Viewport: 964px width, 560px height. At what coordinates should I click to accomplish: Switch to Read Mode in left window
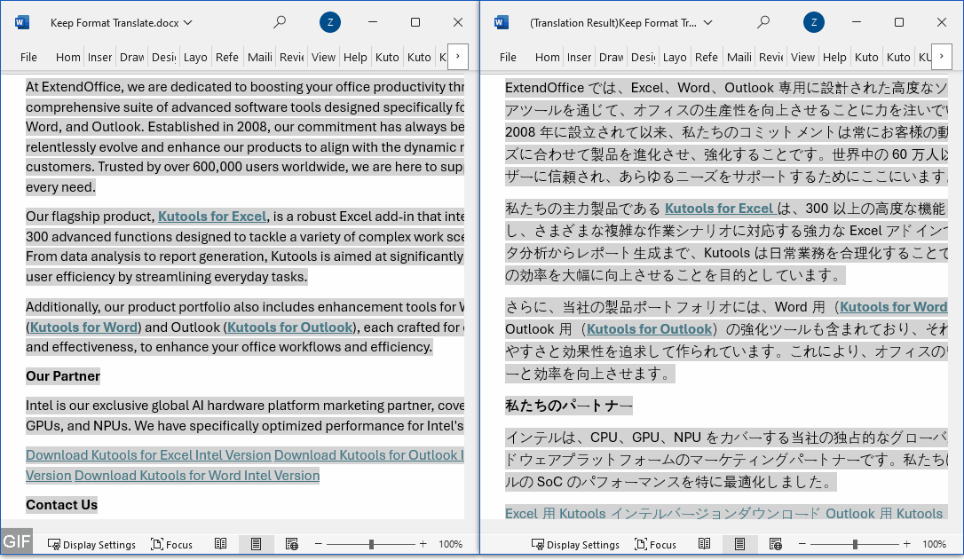[221, 544]
